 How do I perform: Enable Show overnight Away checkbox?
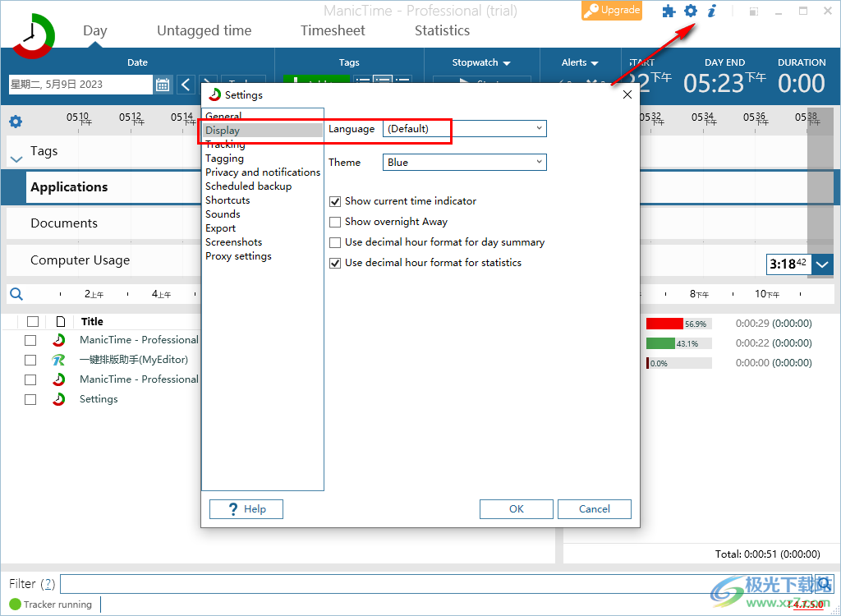[x=335, y=222]
